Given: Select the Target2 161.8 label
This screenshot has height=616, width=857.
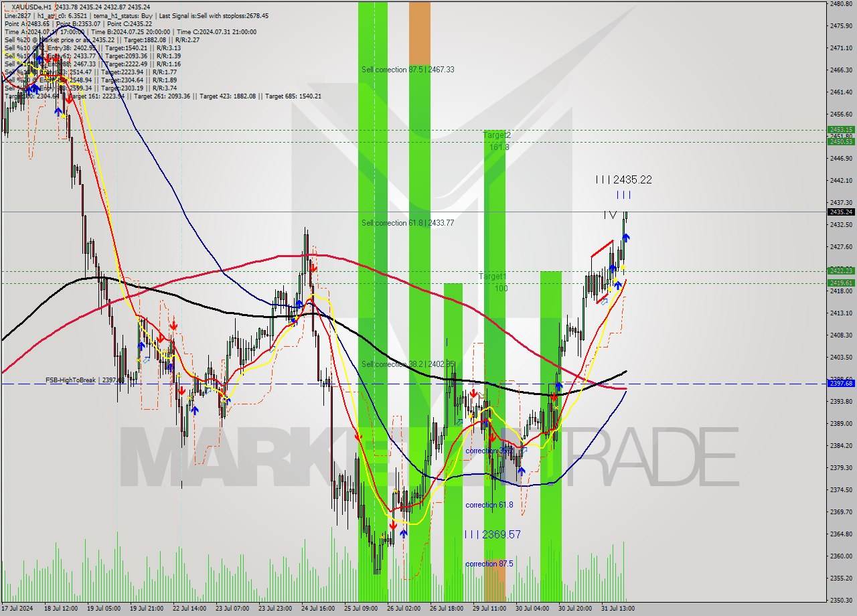Looking at the screenshot, I should (x=497, y=141).
